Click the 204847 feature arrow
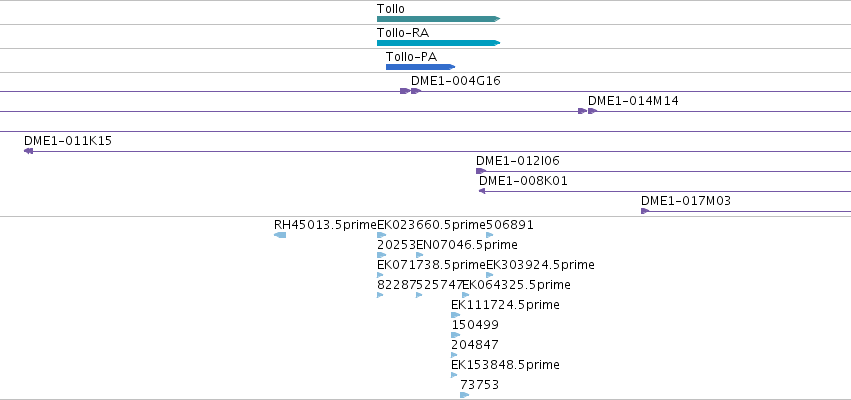The image size is (851, 400). 454,355
